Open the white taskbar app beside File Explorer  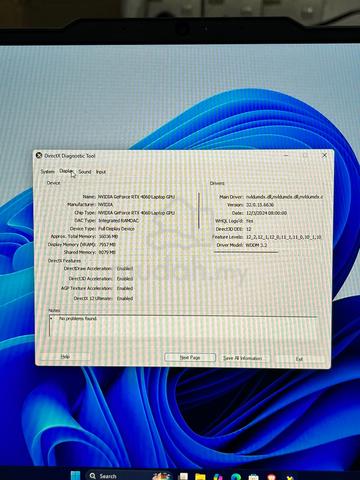183,477
